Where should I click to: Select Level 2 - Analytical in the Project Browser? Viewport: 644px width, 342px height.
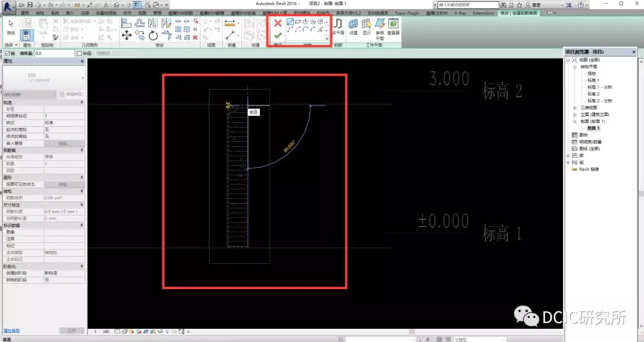tap(600, 101)
